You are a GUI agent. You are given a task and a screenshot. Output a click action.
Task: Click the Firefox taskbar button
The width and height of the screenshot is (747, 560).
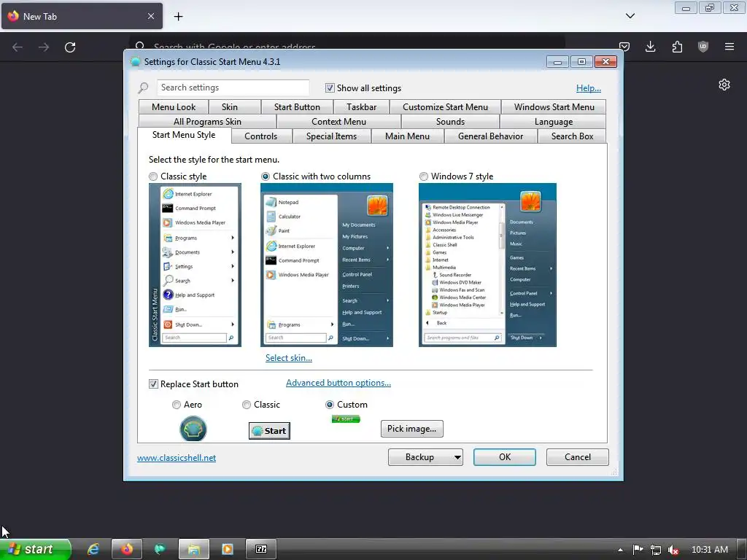tap(127, 549)
